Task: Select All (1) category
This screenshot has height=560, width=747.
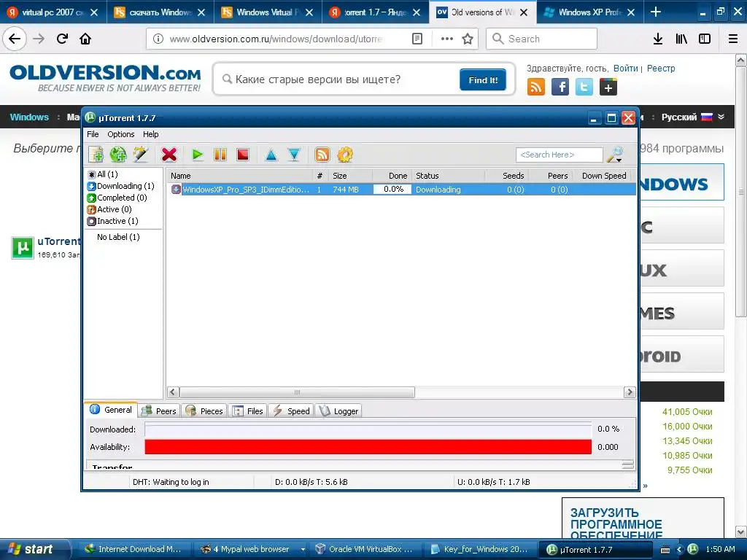Action: (103, 174)
